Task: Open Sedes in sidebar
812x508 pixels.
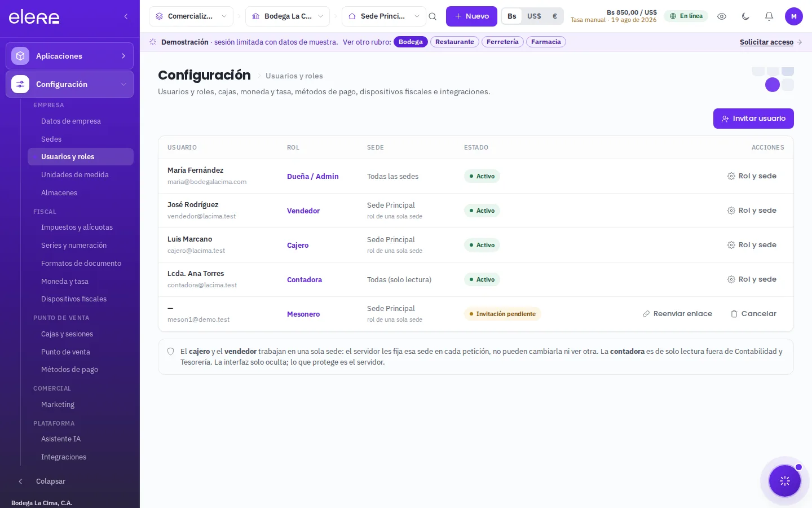Action: coord(81,139)
